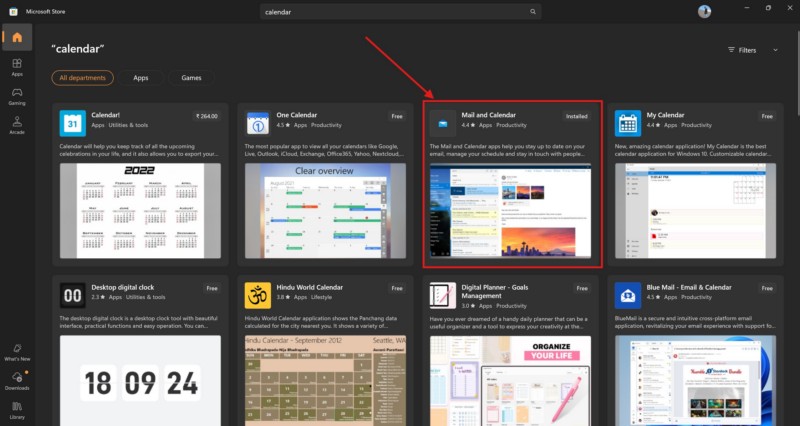Click the ₹264.00 price button
The width and height of the screenshot is (800, 426).
(x=208, y=116)
